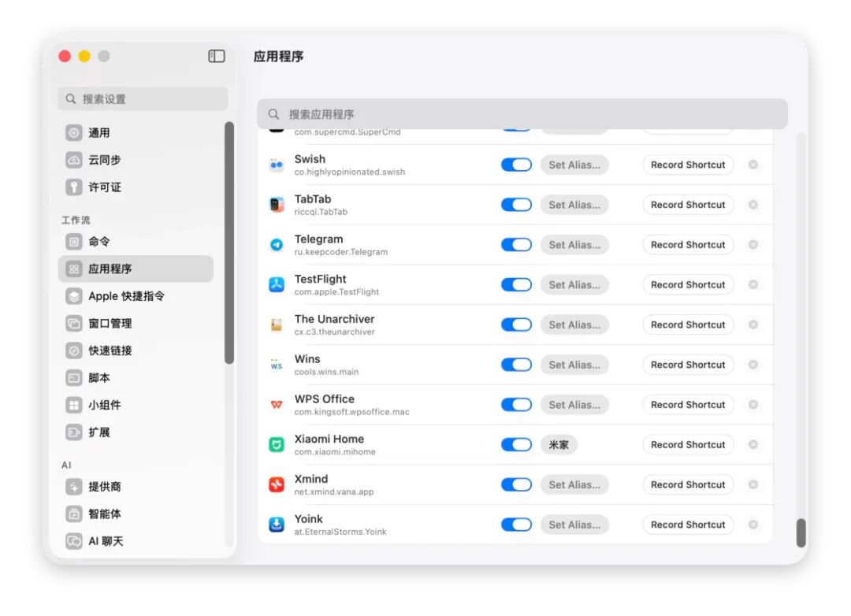Clear the shortcut for TabTab
Viewport: 851px width, 616px height.
pyautogui.click(x=753, y=205)
